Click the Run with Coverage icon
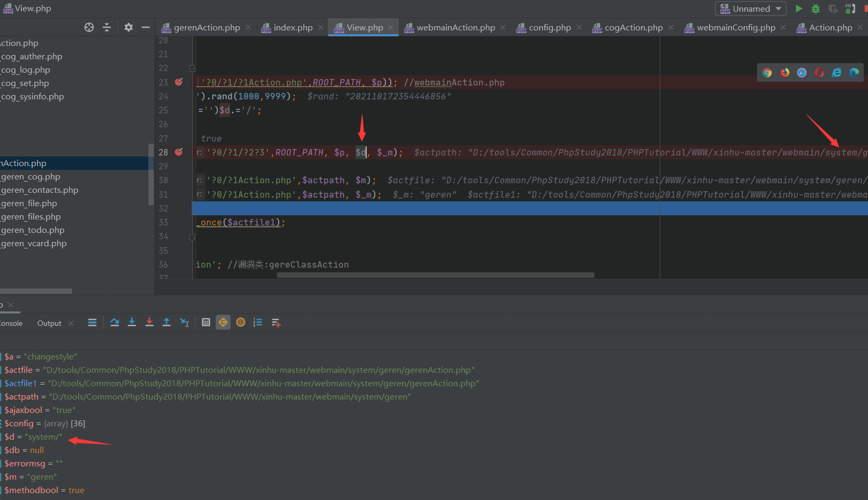The width and height of the screenshot is (868, 500). 833,9
